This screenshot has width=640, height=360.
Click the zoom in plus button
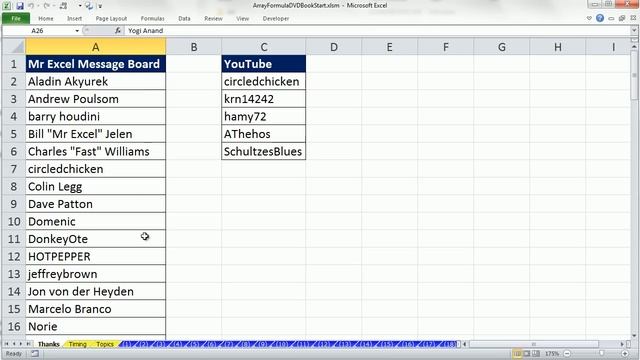(x=625, y=353)
